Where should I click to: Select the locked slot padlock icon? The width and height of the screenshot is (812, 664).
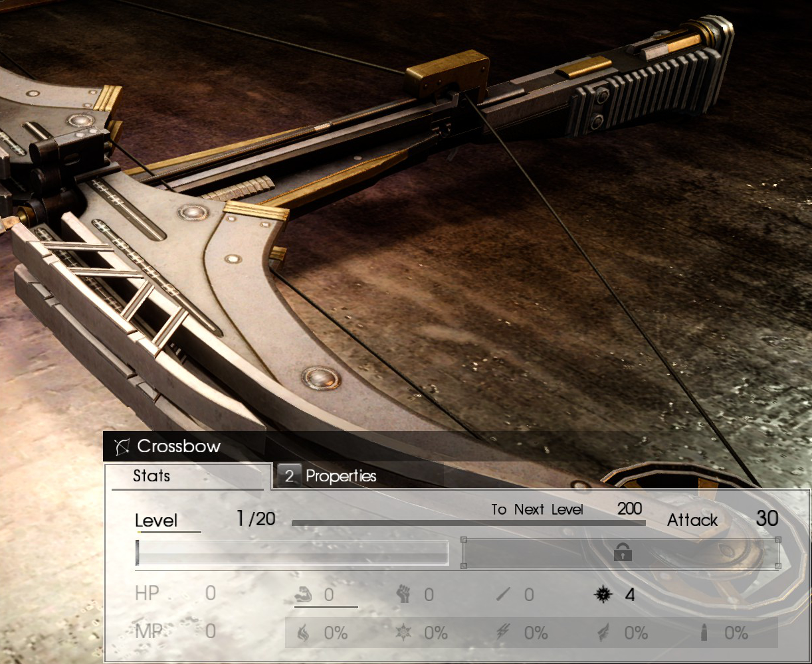(x=623, y=552)
